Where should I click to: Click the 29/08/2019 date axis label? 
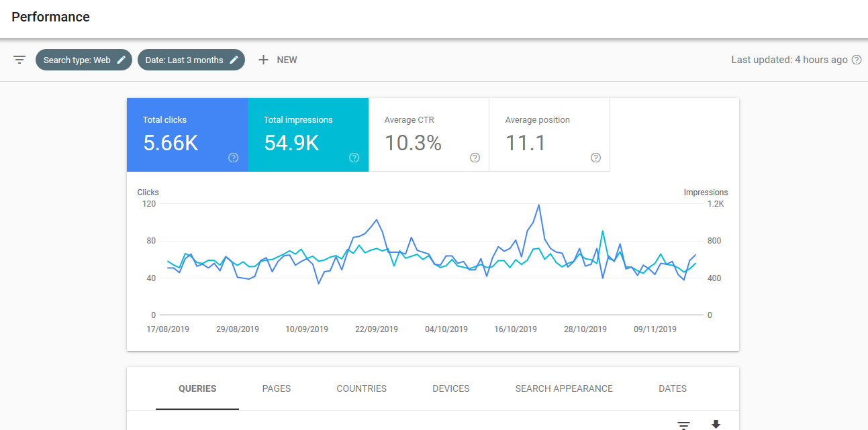238,329
